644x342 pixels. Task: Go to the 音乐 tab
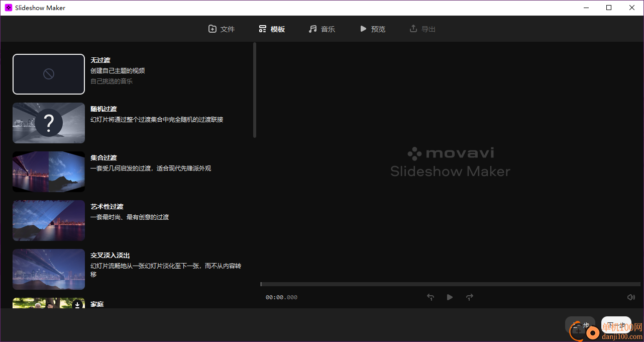[322, 29]
